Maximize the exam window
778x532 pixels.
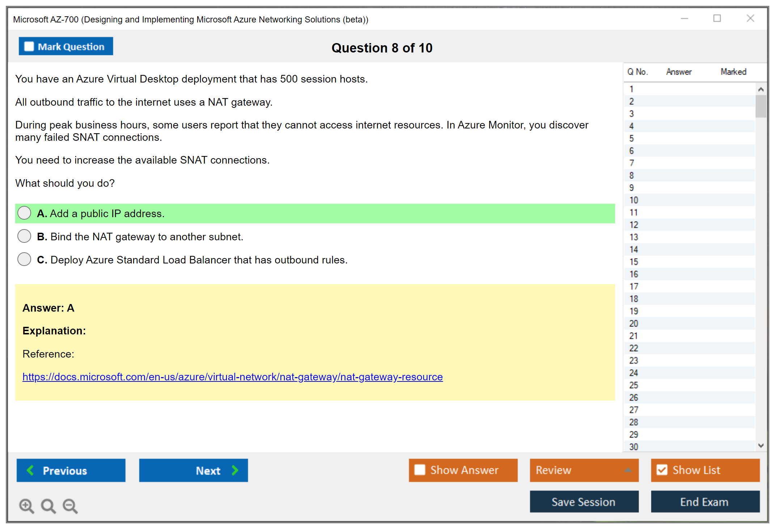pyautogui.click(x=717, y=18)
